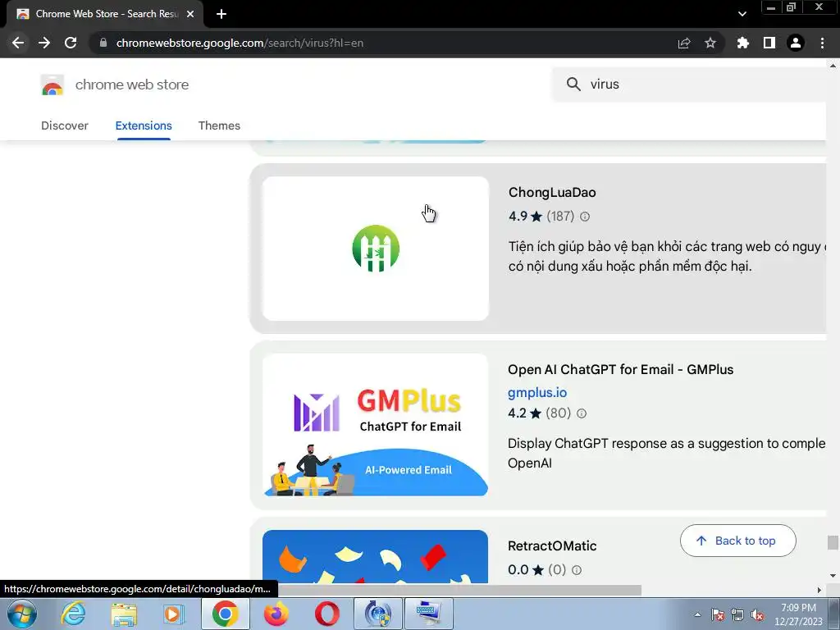The image size is (840, 630).
Task: Bookmark this tab with star icon
Action: click(x=710, y=43)
